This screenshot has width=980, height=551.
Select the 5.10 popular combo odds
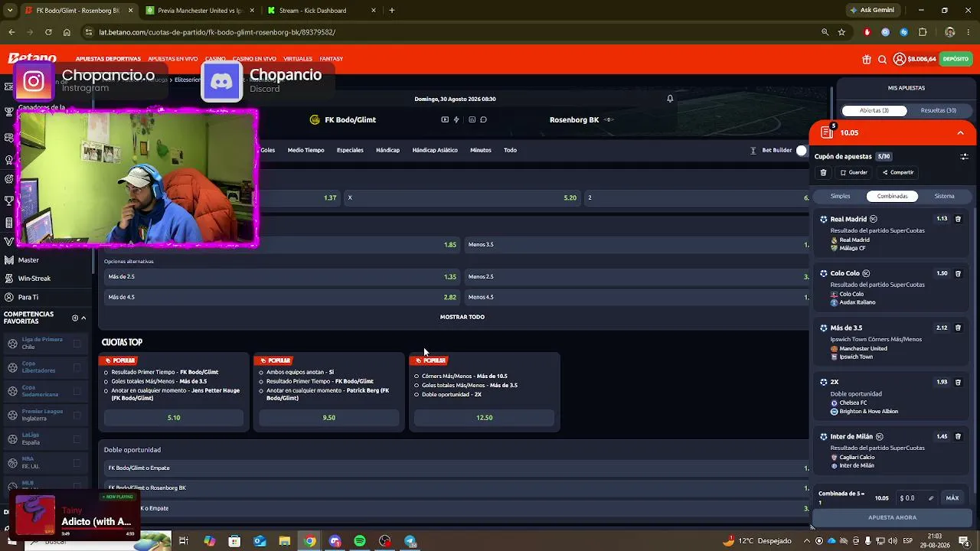point(174,418)
